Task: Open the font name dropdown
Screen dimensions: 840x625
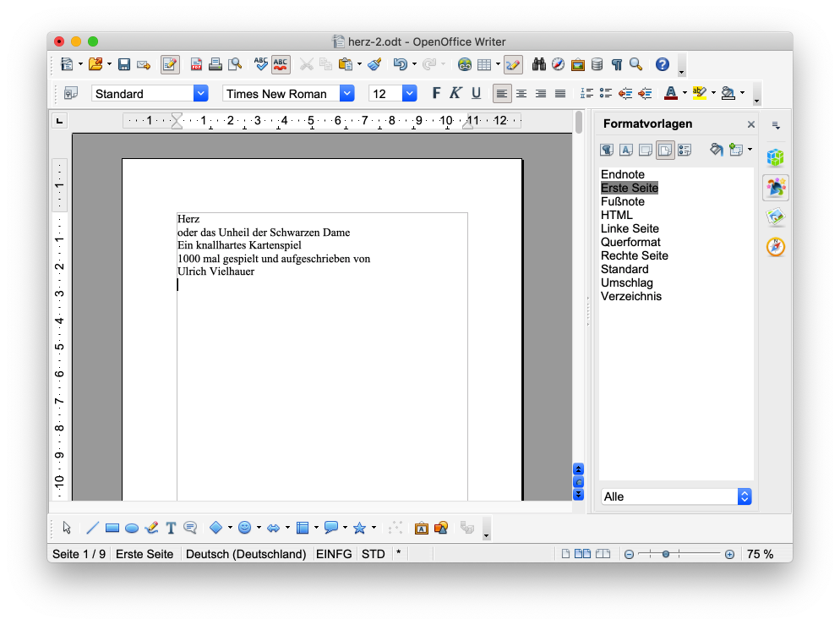Action: click(x=346, y=94)
